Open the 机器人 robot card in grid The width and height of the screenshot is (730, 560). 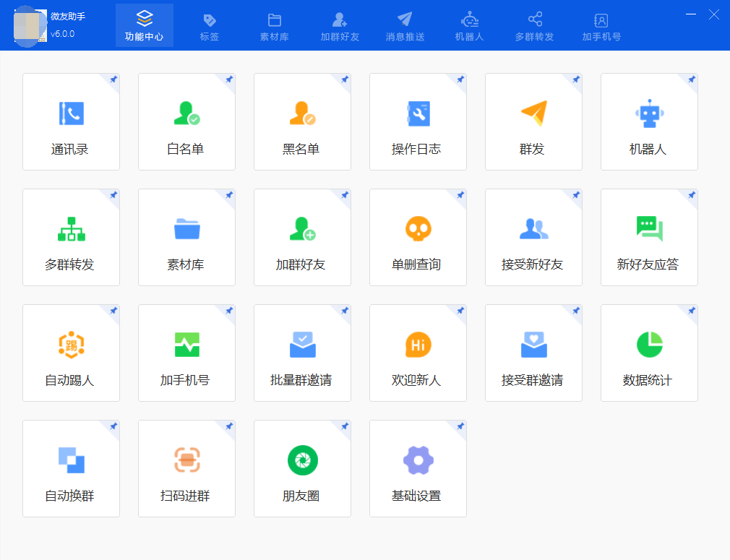650,122
